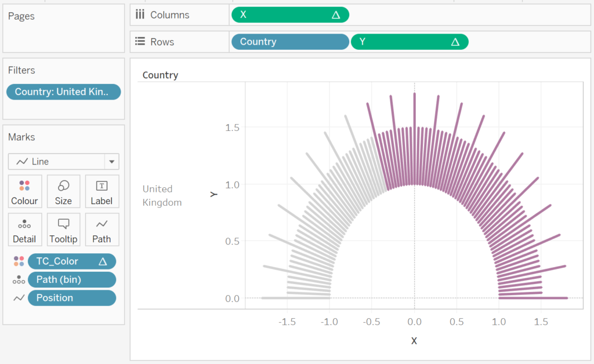Click the -1.5 tick on X axis

click(287, 322)
